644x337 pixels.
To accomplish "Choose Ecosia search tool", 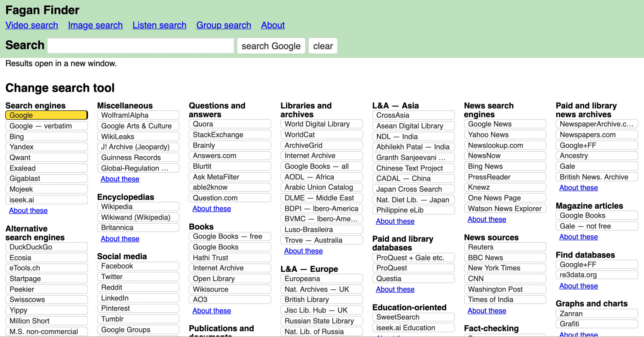I will coord(47,258).
